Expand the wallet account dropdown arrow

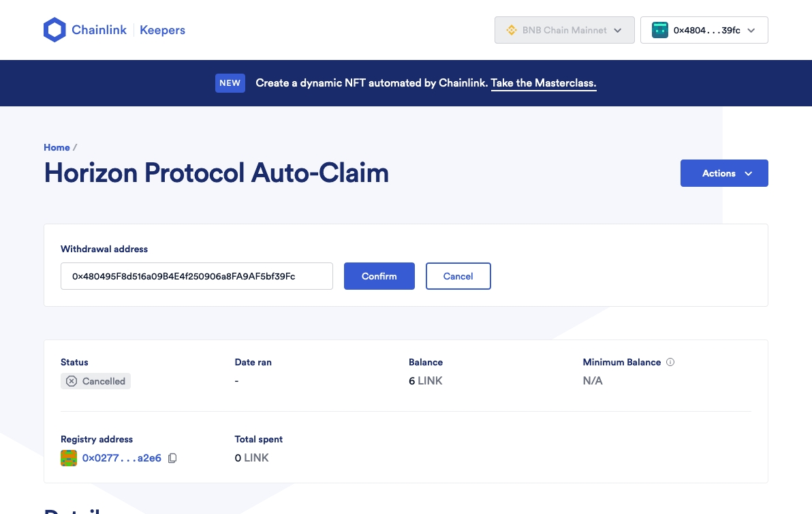tap(751, 30)
